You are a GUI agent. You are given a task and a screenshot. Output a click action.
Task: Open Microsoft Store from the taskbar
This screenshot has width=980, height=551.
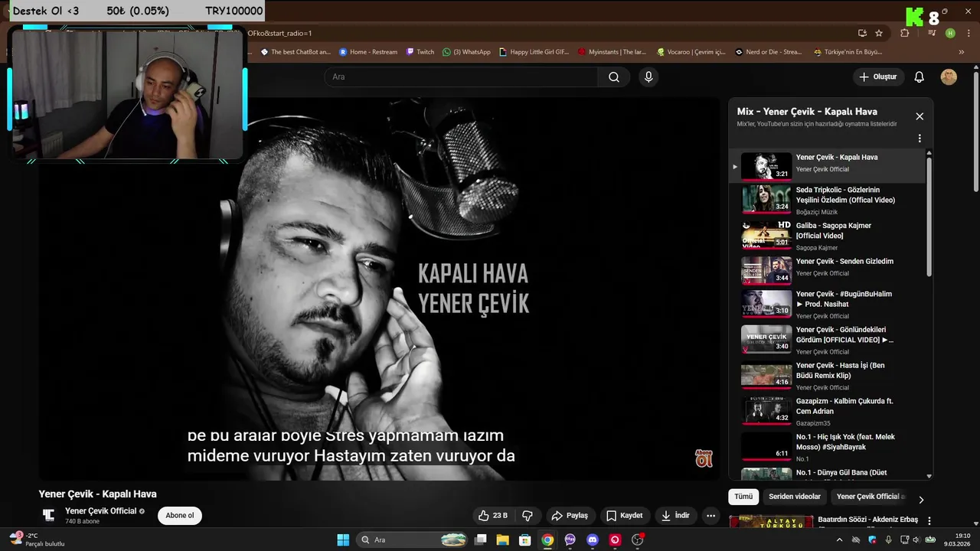coord(524,540)
